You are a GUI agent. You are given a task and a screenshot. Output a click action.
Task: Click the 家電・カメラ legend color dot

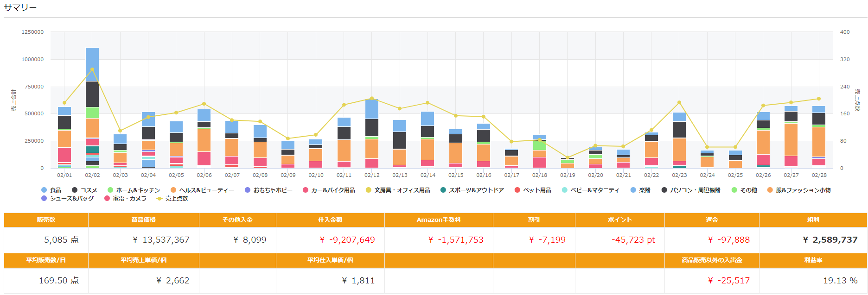click(107, 199)
